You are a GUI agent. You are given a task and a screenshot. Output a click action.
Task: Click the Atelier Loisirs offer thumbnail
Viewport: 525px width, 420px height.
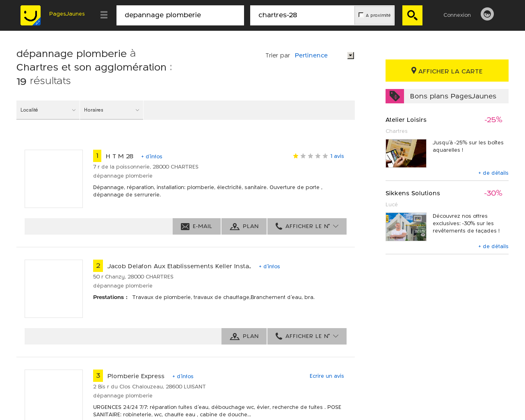pyautogui.click(x=406, y=153)
